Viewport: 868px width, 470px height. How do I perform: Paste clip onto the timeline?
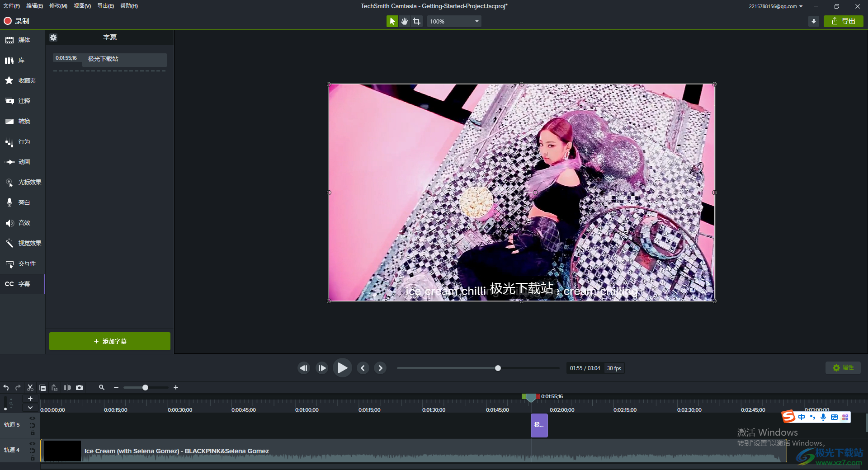[55, 388]
